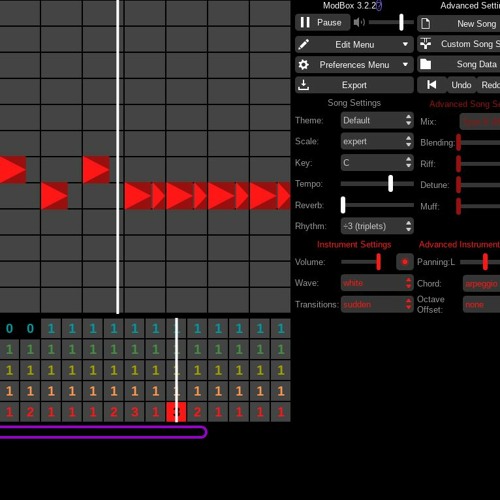Click the Advanced Song Settings red heading
Viewport: 500px width, 500px height.
pos(465,104)
